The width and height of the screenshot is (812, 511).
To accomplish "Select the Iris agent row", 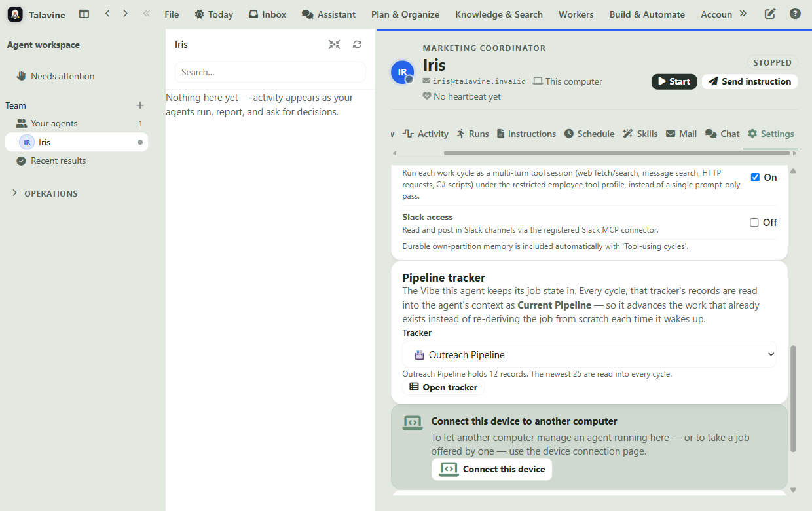I will coord(77,142).
